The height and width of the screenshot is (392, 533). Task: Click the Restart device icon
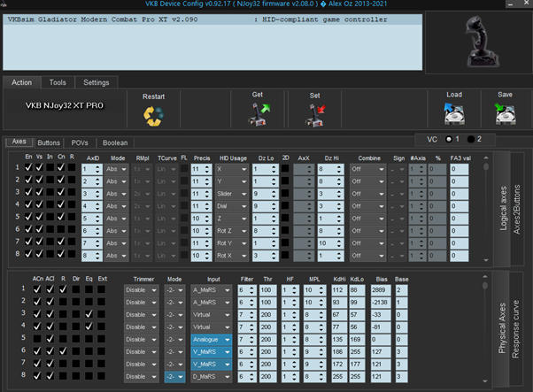(x=152, y=114)
